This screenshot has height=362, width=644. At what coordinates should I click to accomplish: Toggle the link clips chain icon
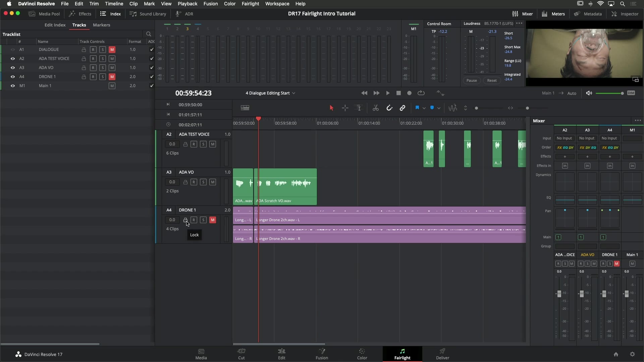402,108
